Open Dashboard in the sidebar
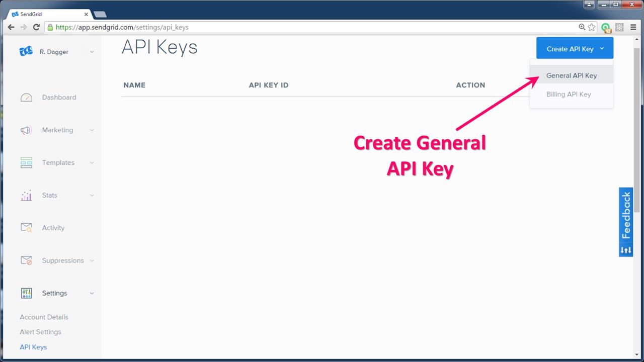The image size is (644, 362). pos(59,98)
